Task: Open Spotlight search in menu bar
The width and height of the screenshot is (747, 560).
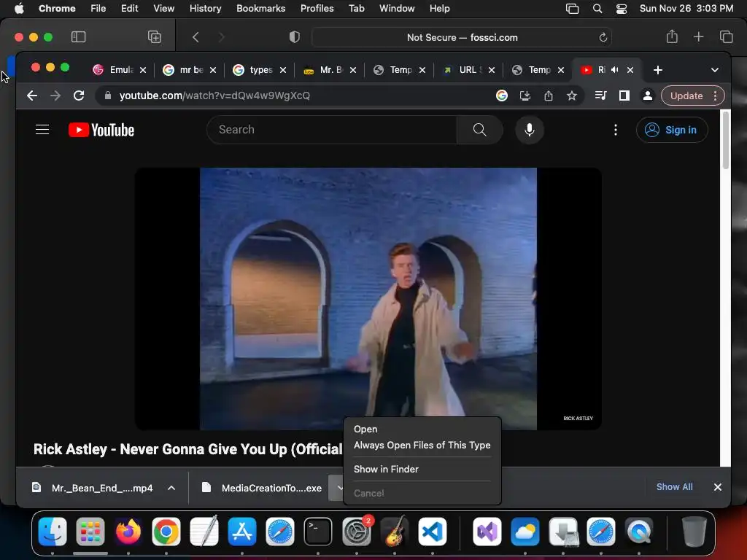Action: click(597, 9)
